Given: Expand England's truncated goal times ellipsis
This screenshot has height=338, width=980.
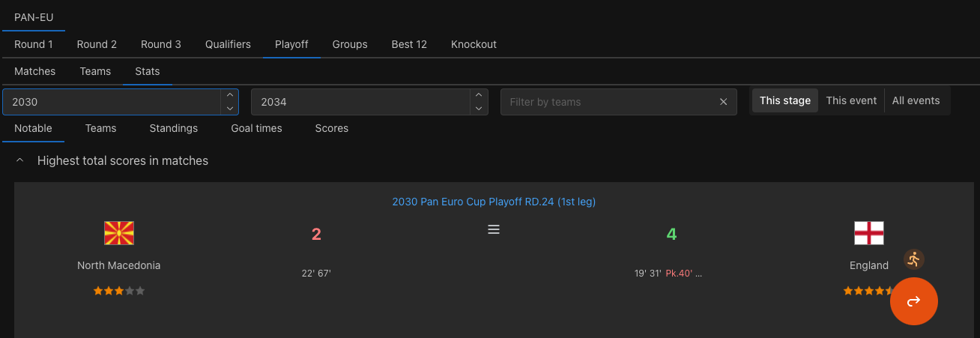Looking at the screenshot, I should 698,274.
